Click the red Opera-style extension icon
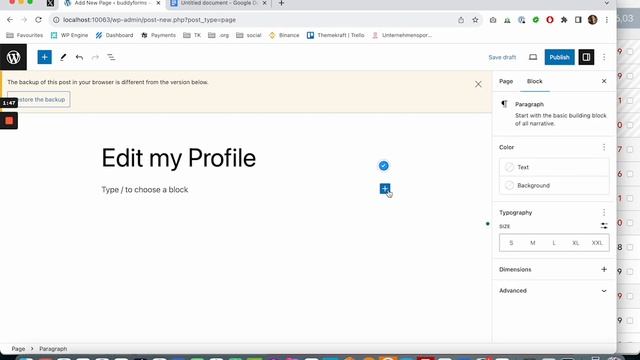 coord(550,20)
